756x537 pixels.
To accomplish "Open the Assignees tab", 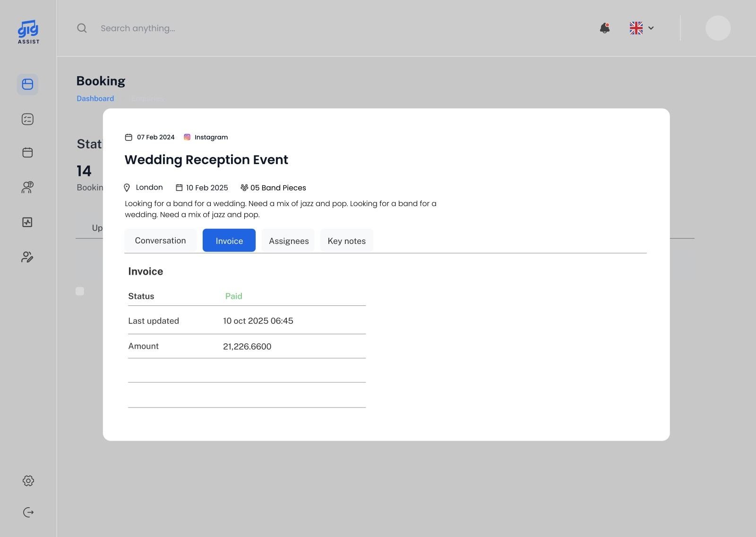I will coord(289,241).
